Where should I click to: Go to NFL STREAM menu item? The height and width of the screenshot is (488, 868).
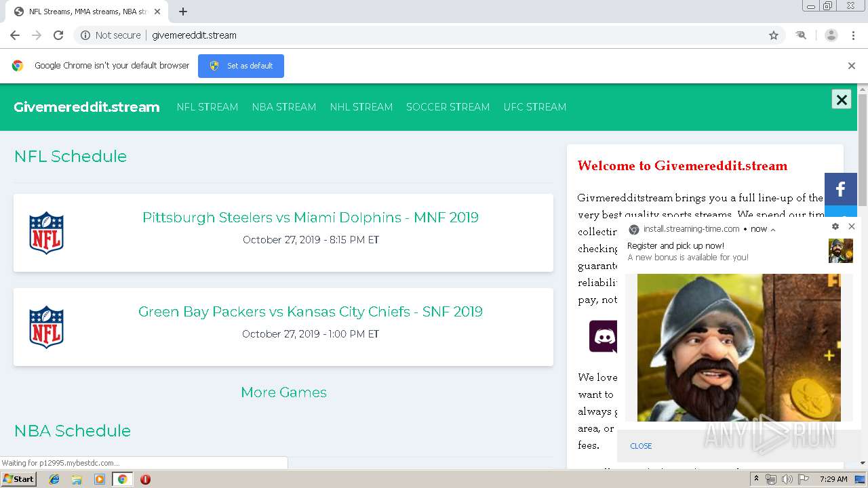[x=208, y=107]
